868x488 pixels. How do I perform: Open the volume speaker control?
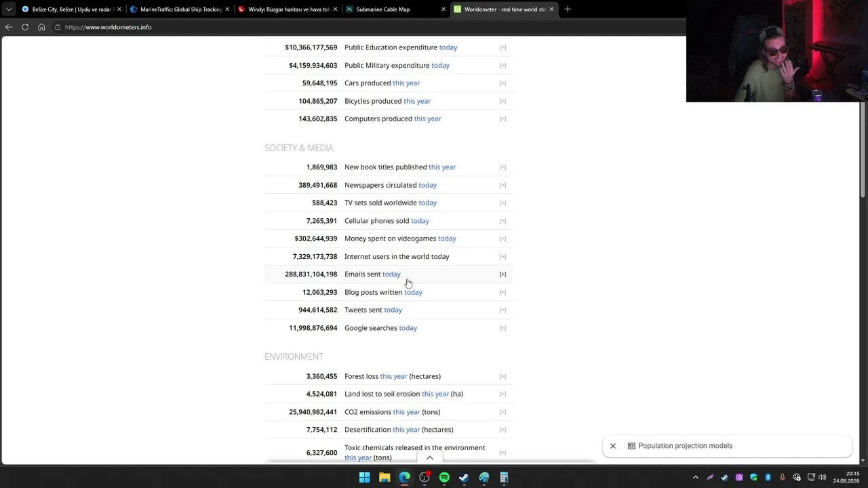click(823, 478)
